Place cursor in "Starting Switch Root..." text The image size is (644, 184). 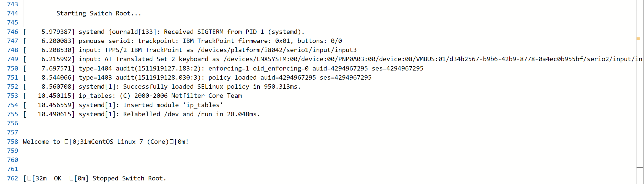[x=99, y=13]
